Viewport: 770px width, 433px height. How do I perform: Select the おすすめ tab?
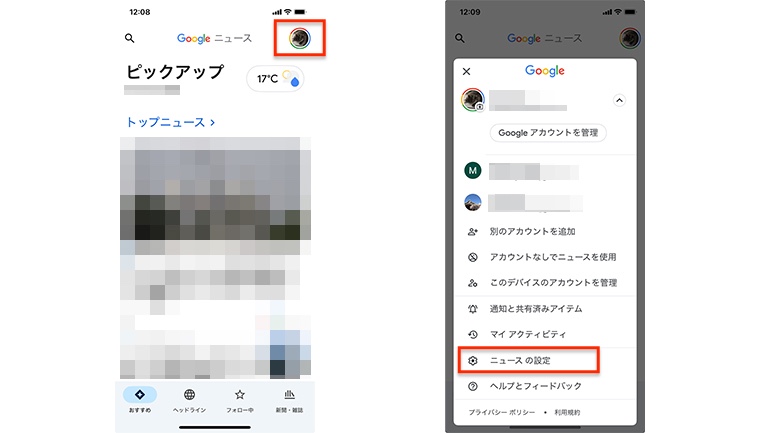pos(140,400)
